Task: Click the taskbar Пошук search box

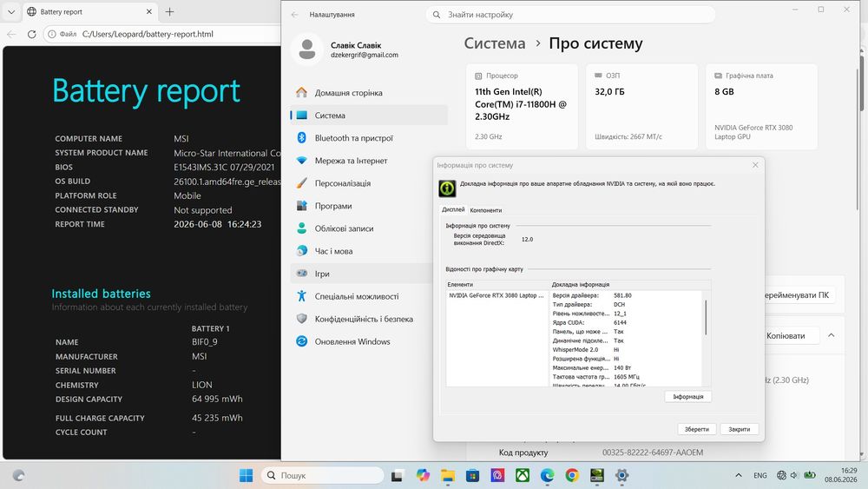Action: click(322, 475)
